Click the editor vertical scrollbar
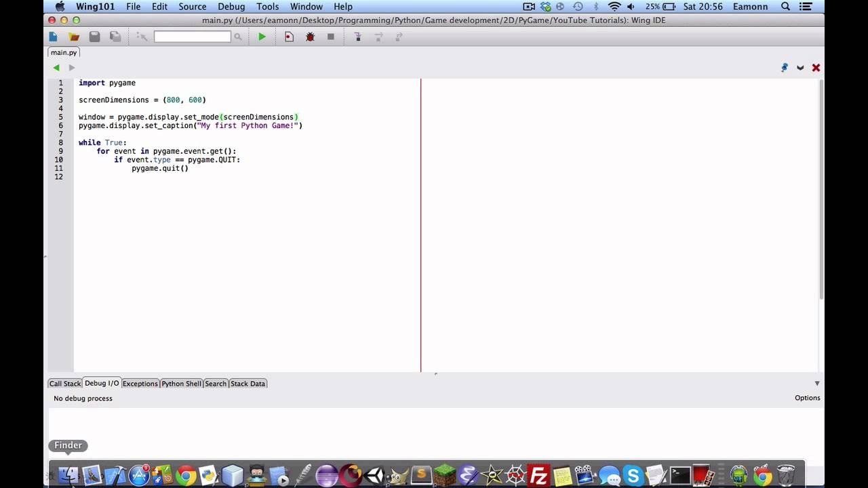The height and width of the screenshot is (488, 868). 821,190
